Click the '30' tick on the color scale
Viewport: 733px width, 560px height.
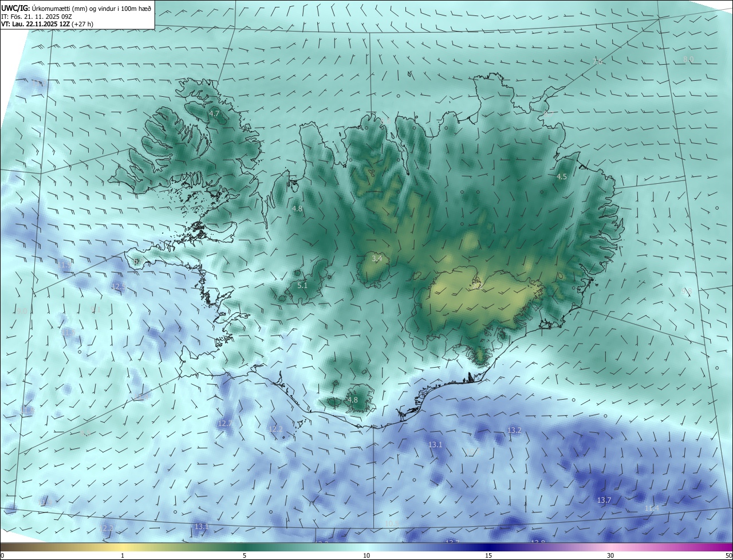click(x=610, y=555)
